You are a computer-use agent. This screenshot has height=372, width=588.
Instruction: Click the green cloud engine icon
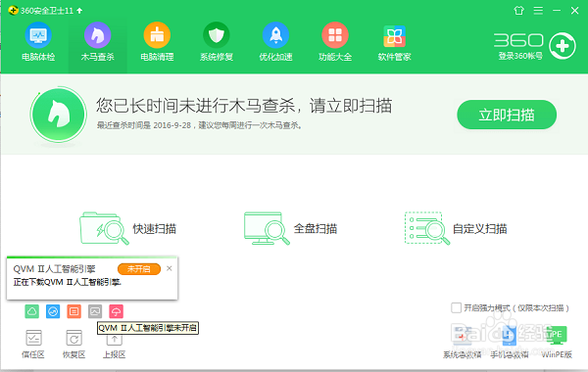32,311
